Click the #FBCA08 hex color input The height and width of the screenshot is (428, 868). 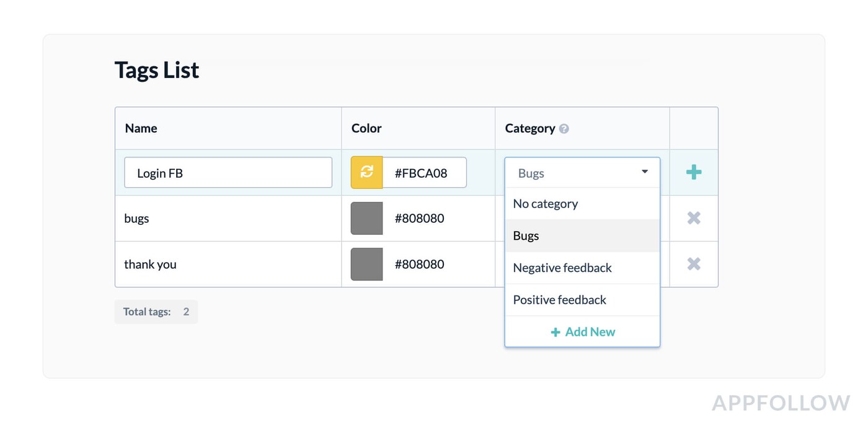[x=424, y=173]
